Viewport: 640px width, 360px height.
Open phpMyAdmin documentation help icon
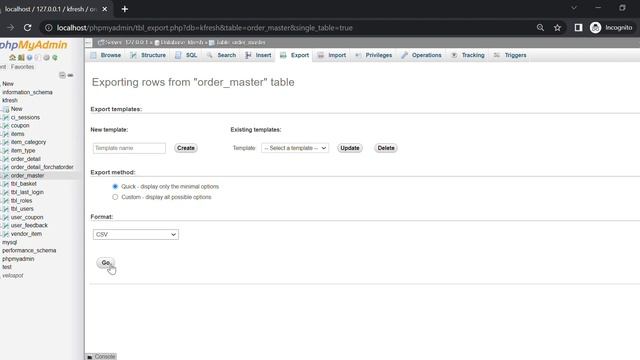click(x=29, y=58)
